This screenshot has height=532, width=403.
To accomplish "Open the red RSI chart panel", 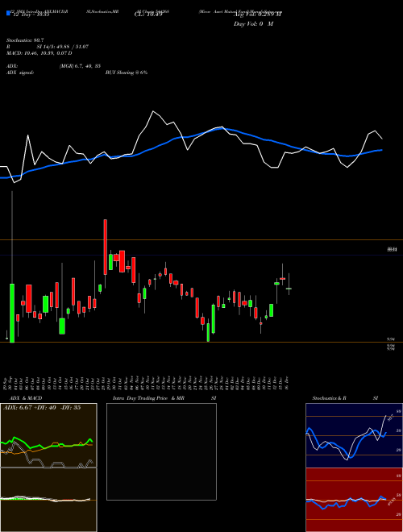I will point(354,500).
